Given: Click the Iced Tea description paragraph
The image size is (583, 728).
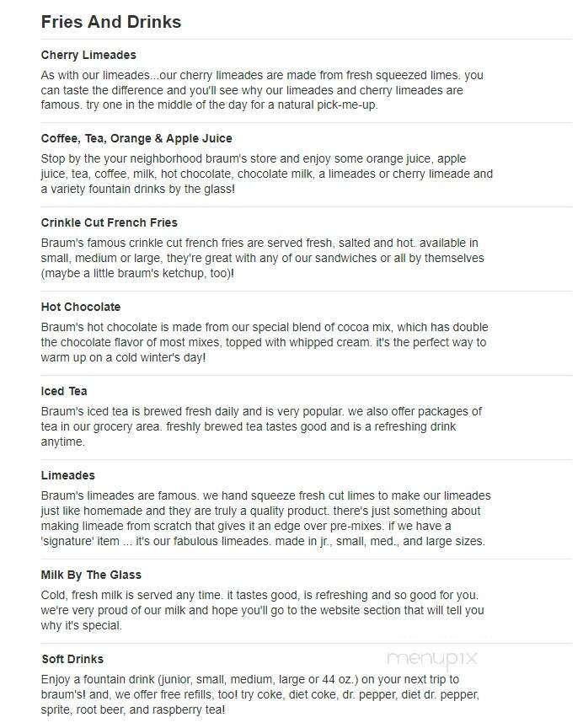Looking at the screenshot, I should click(261, 426).
